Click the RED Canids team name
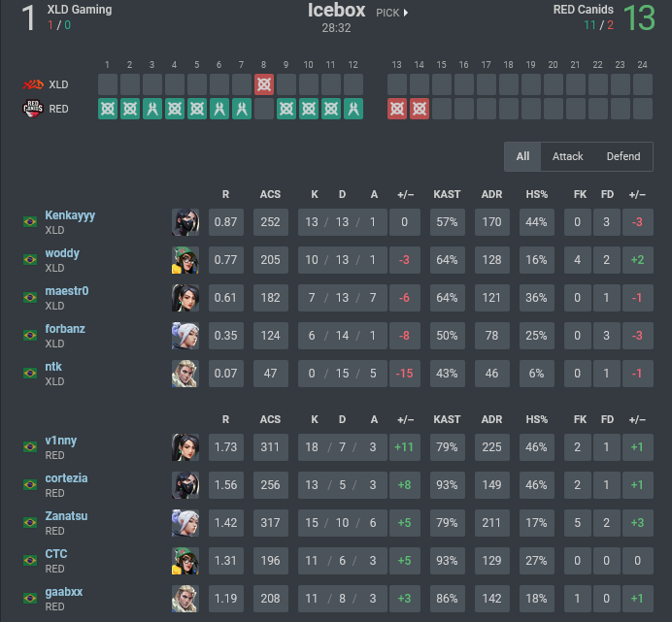The width and height of the screenshot is (672, 622). [x=584, y=10]
